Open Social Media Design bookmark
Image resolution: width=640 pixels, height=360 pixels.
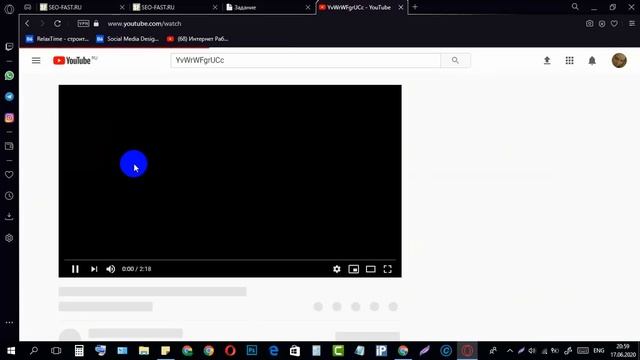(128, 39)
